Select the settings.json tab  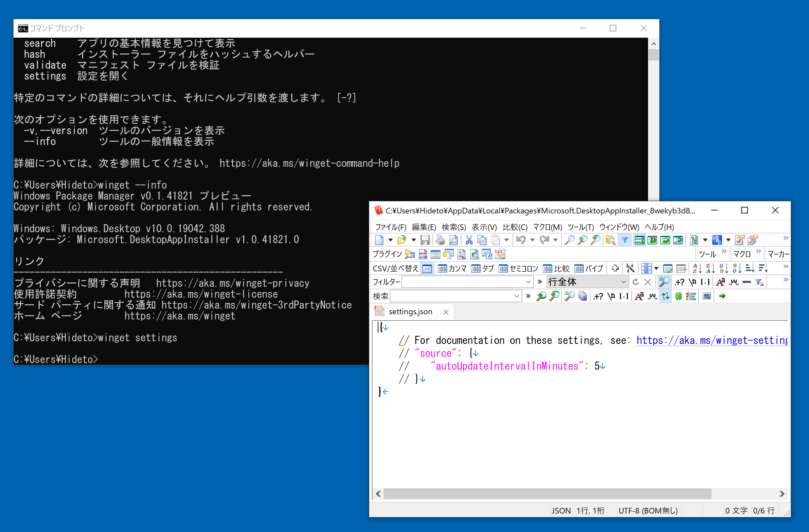[x=411, y=311]
